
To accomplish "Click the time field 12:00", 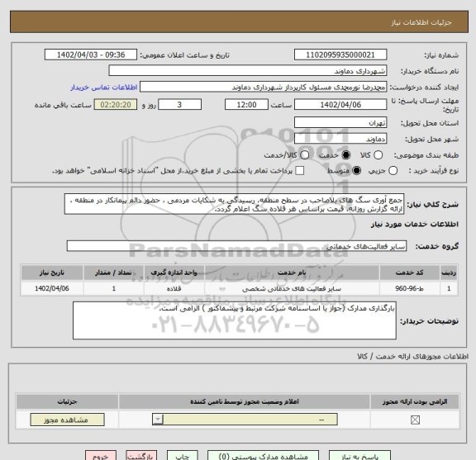I will point(246,105).
